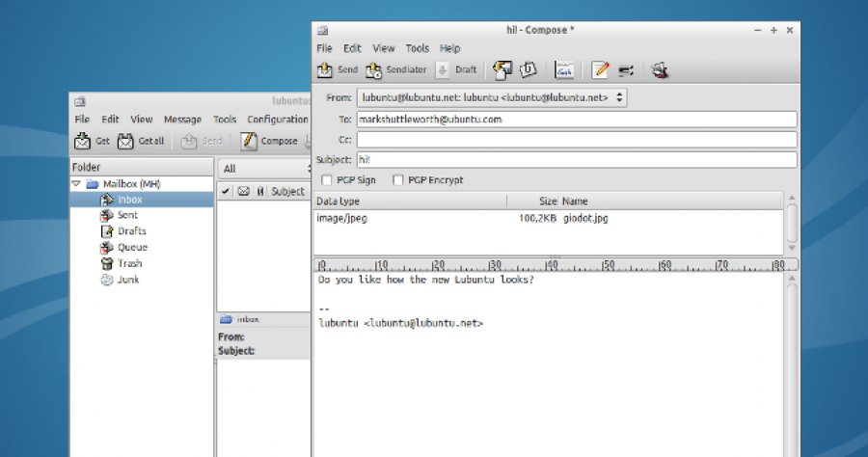The image size is (868, 457).
Task: Click the signature pen-and-paper icon
Action: point(601,70)
